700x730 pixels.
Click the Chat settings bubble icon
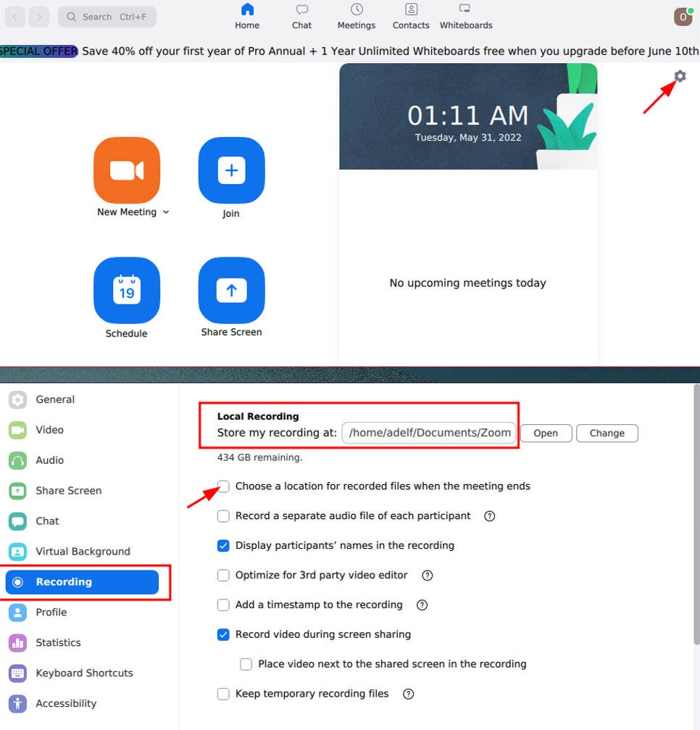point(17,521)
